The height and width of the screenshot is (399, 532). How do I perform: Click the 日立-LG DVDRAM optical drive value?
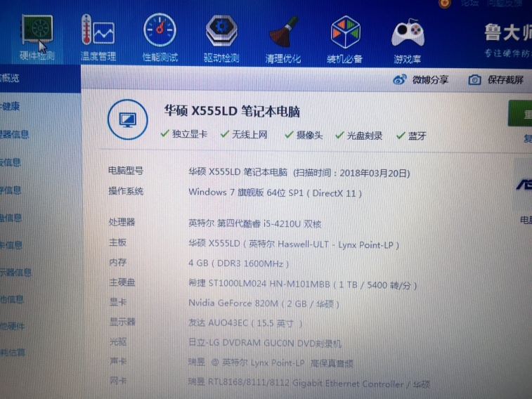(265, 343)
